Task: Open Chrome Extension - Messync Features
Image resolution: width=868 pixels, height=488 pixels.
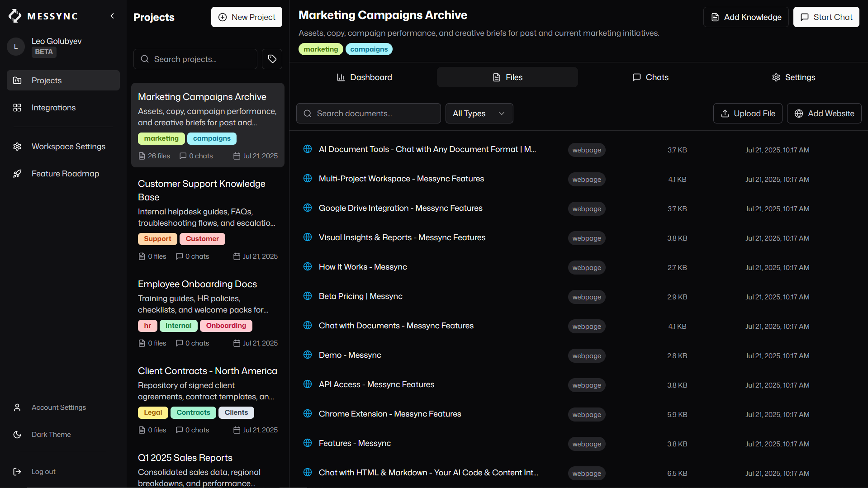Action: tap(390, 414)
